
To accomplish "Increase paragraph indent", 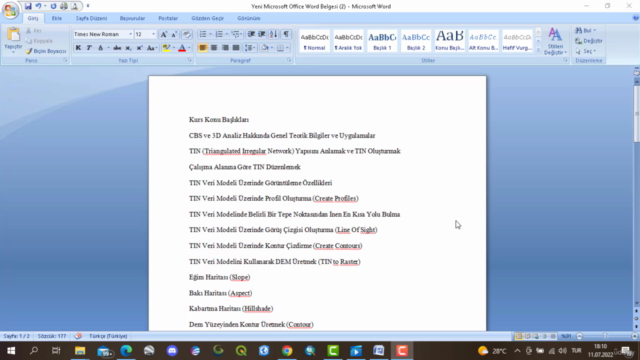I will point(262,34).
